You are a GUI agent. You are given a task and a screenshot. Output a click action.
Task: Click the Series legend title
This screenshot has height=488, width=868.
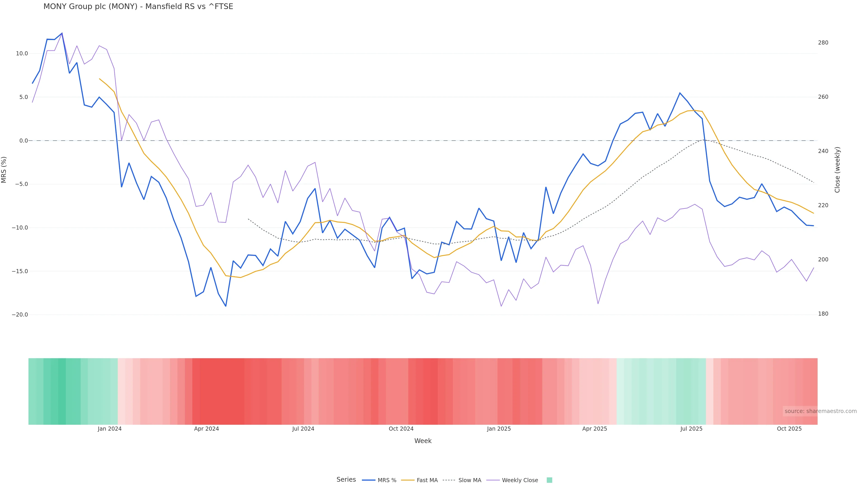click(x=346, y=479)
